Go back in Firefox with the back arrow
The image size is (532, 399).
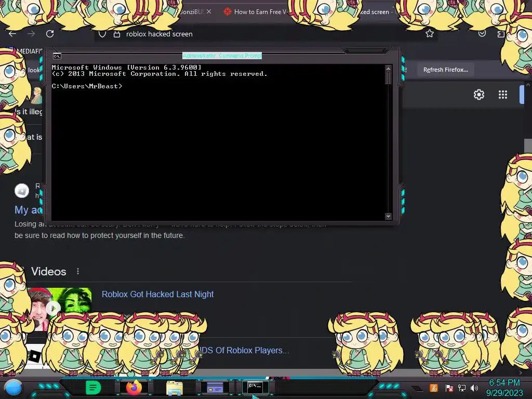tap(12, 34)
